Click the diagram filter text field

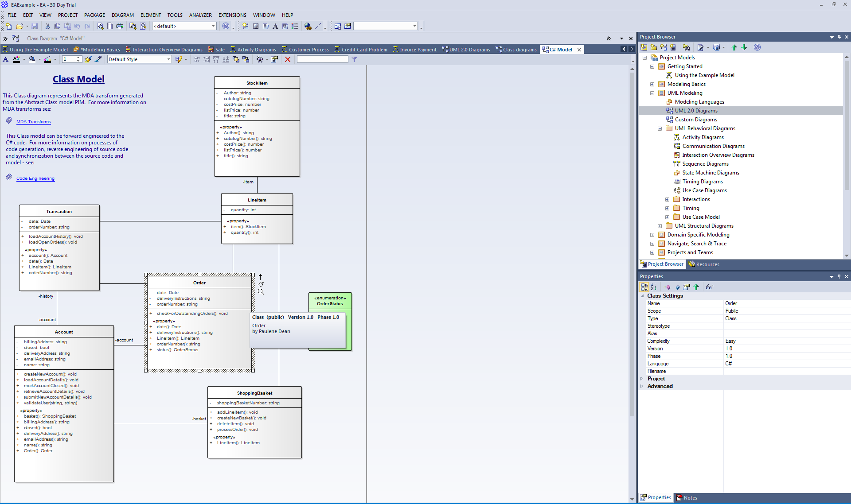pos(322,59)
